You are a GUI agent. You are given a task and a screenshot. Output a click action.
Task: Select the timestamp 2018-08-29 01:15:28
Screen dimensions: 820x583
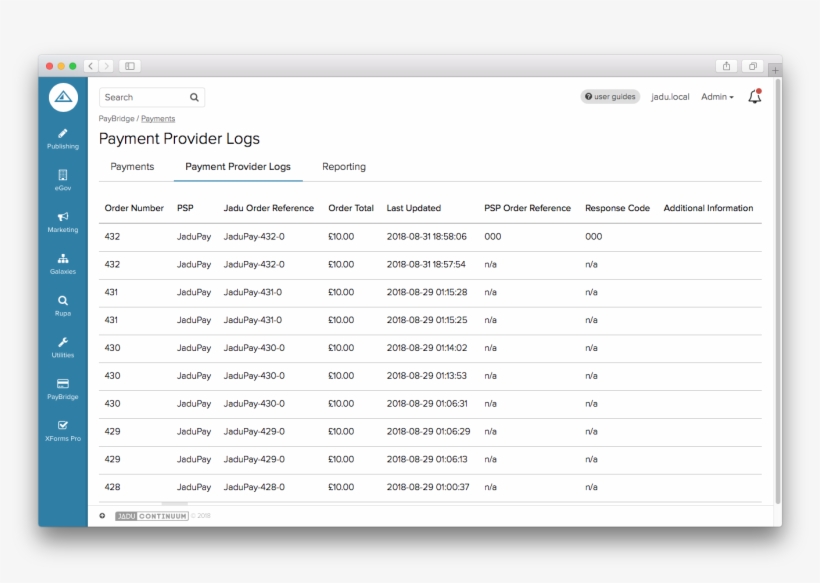[427, 292]
